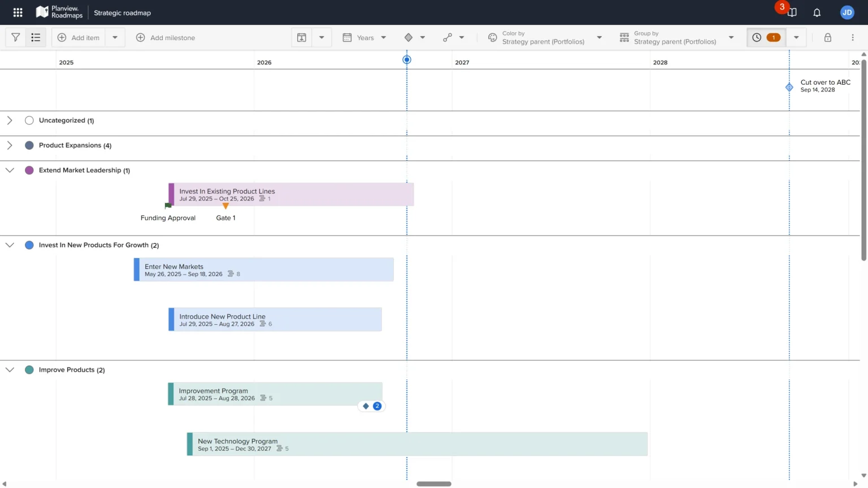Open the Add item dropdown arrow
This screenshot has height=488, width=868.
(115, 37)
